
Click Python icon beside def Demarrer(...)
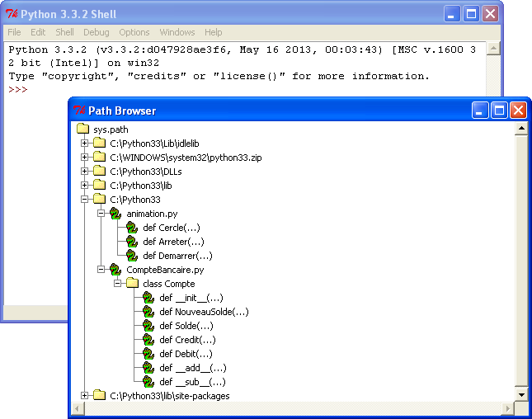point(132,256)
